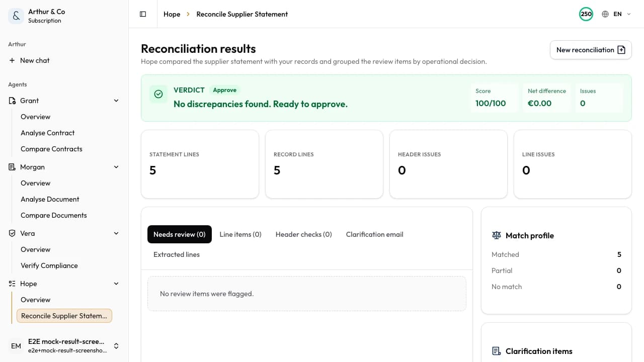Open the EN language dropdown arrow
The width and height of the screenshot is (644, 362).
(628, 14)
